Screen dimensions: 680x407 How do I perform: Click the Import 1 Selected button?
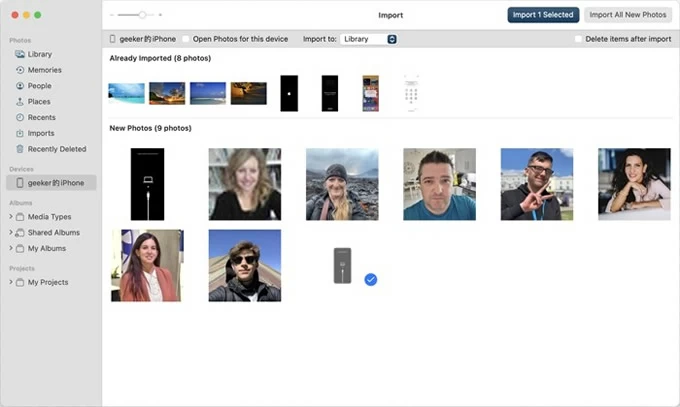[x=543, y=15]
